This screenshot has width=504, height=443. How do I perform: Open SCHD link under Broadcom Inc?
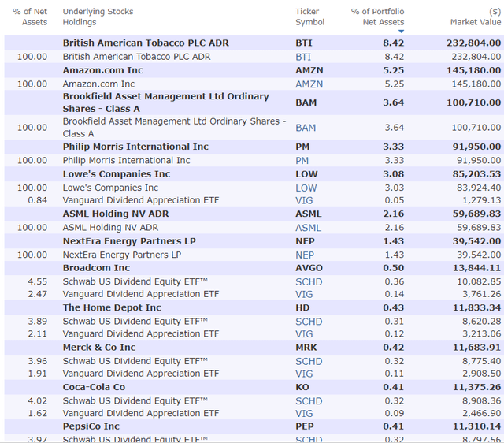(309, 282)
